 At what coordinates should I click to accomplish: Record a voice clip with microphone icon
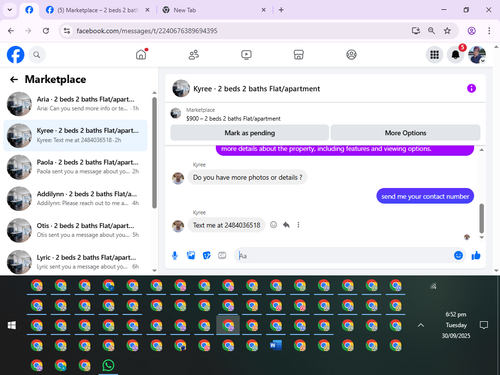click(x=175, y=256)
